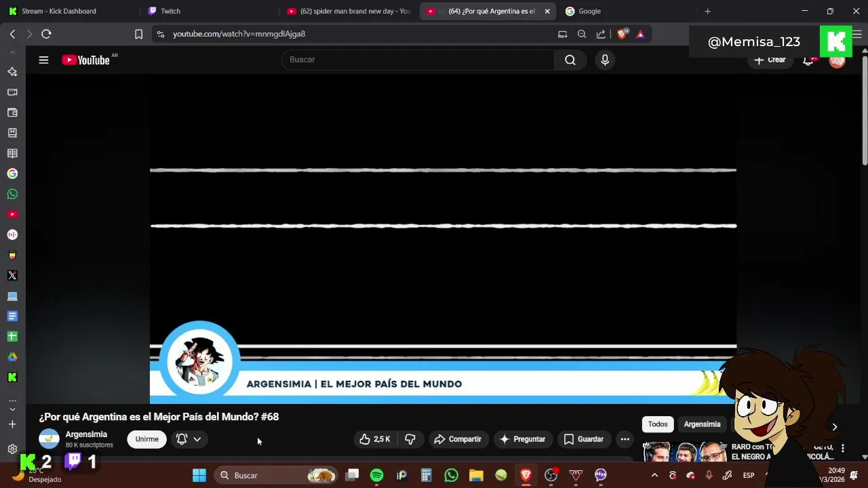The image size is (868, 488).
Task: Open the Preguntar AI button
Action: click(523, 439)
